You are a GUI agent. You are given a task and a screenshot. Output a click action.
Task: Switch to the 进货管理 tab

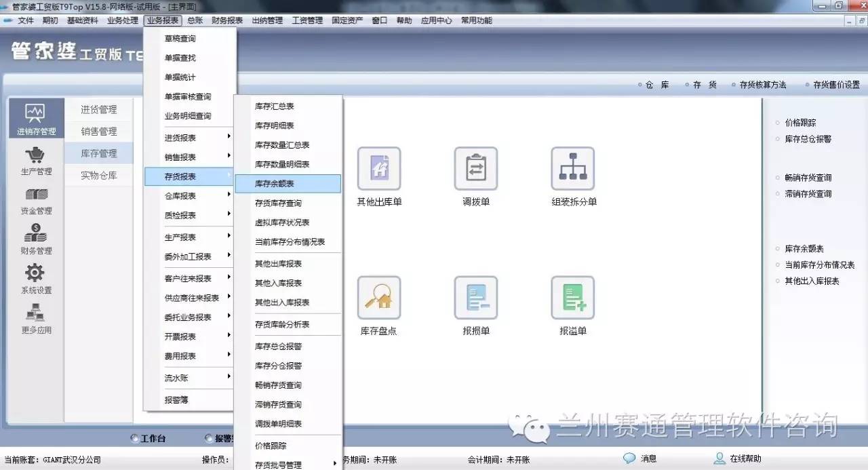click(98, 109)
